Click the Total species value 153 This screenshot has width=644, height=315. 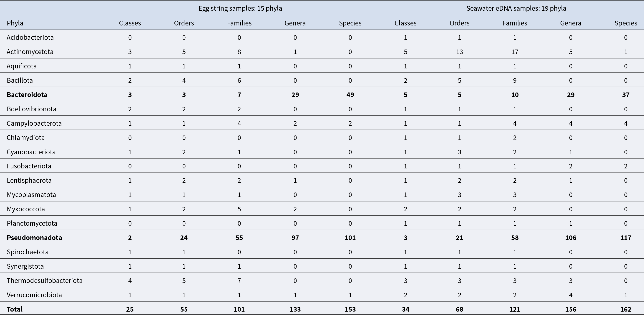pyautogui.click(x=350, y=309)
